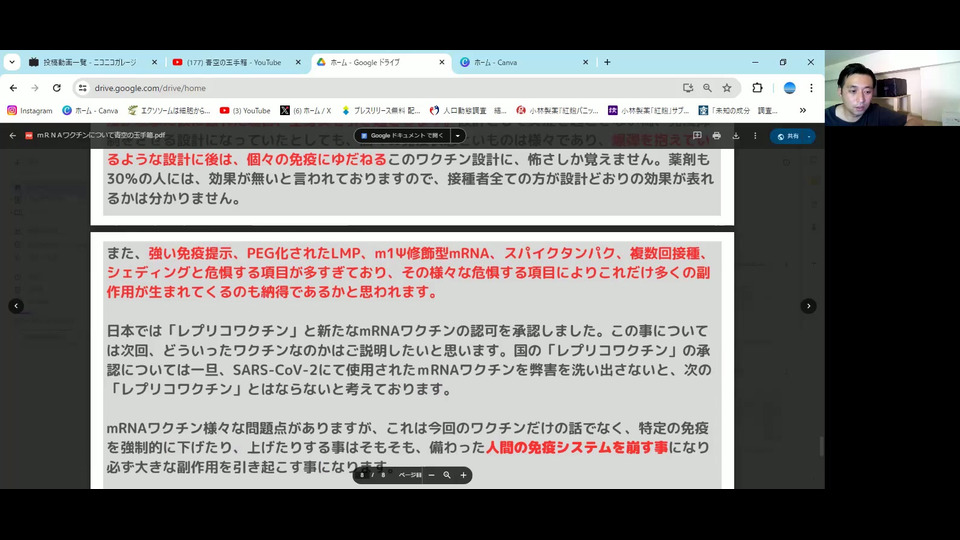The width and height of the screenshot is (960, 540).
Task: Open the 小林製薬「紅麹パニッ... bookmark
Action: click(x=558, y=111)
